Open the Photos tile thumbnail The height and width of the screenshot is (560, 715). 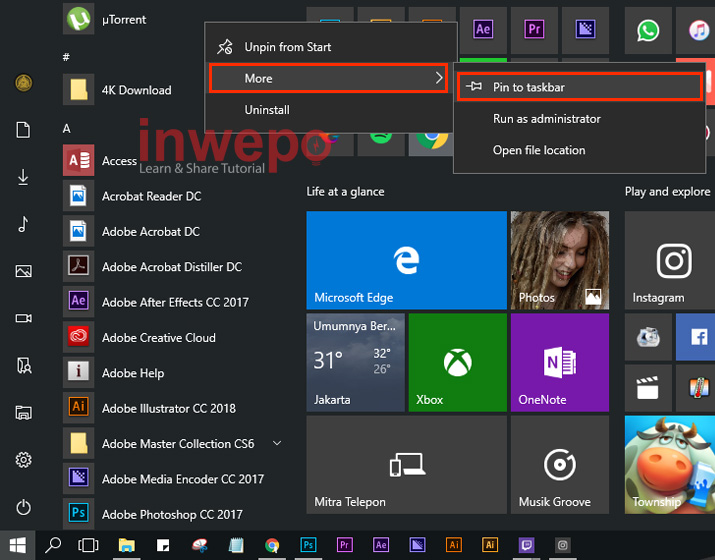[559, 259]
